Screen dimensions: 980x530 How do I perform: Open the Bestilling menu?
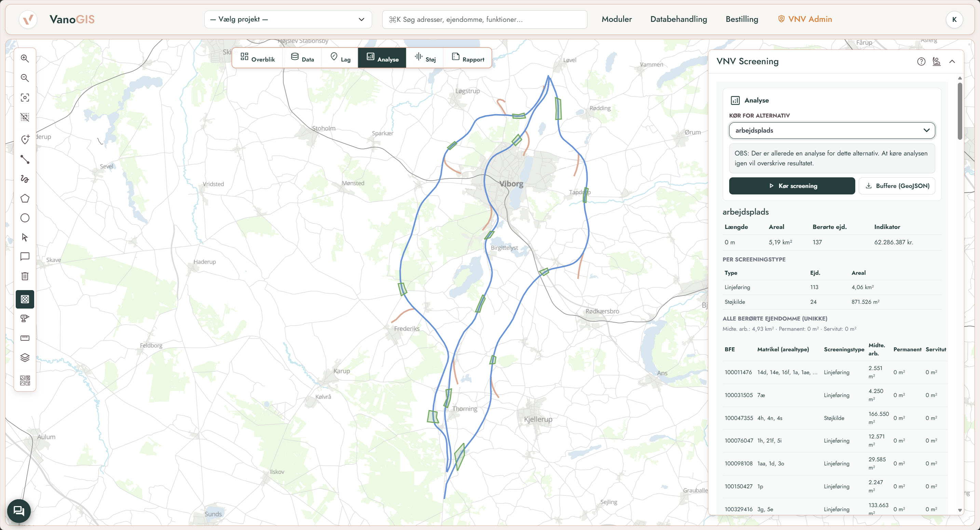[x=741, y=19]
